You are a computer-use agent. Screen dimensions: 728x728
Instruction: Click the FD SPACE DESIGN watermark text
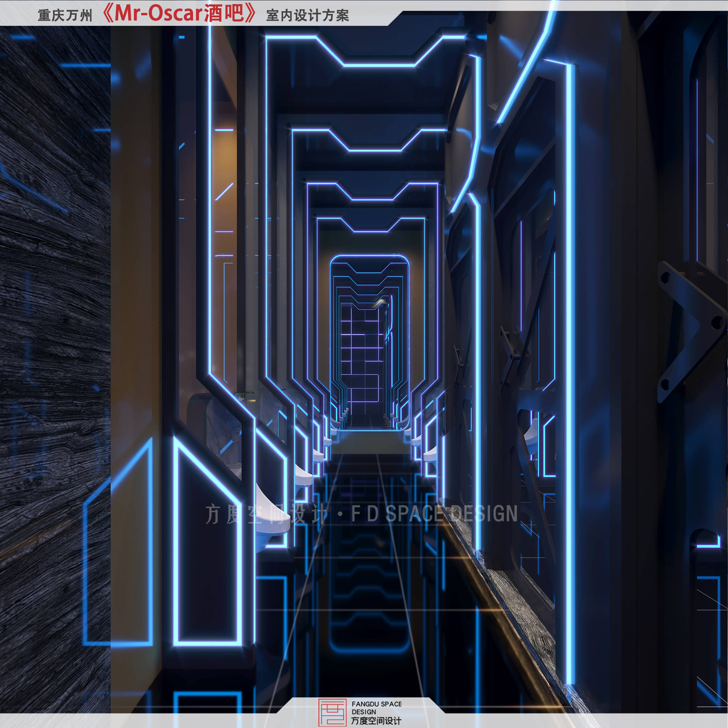point(434,514)
